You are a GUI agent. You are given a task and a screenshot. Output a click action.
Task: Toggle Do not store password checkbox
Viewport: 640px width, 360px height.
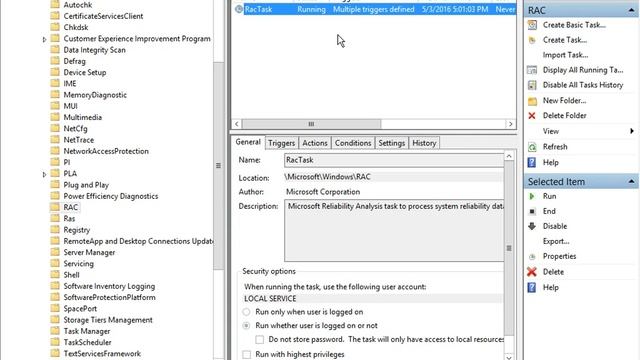pyautogui.click(x=260, y=340)
